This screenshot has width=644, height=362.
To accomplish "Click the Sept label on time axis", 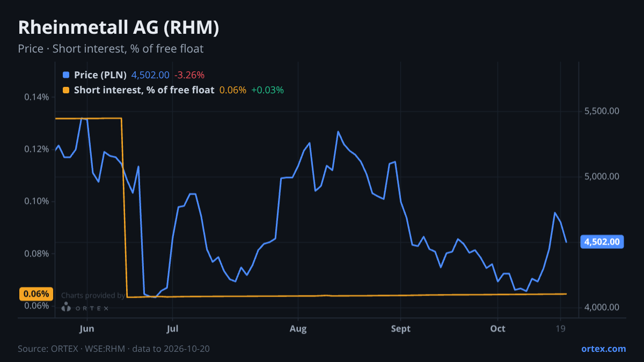I will click(x=400, y=329).
